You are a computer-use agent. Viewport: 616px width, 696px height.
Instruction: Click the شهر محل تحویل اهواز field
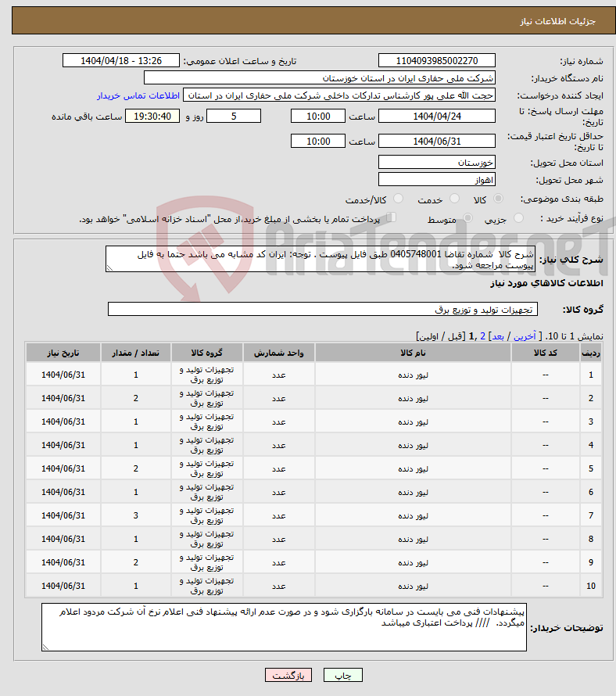click(x=437, y=179)
